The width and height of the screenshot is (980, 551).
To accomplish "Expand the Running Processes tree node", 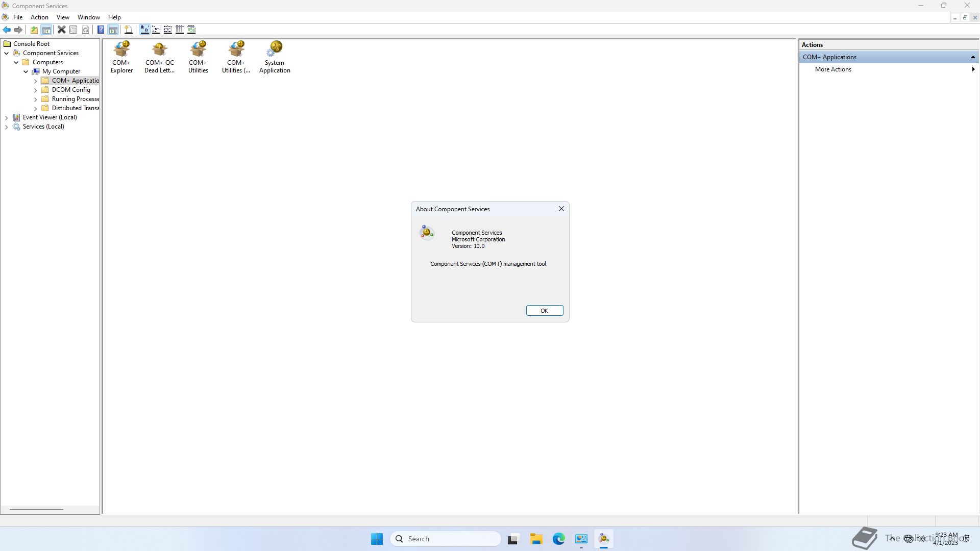I will click(x=36, y=99).
